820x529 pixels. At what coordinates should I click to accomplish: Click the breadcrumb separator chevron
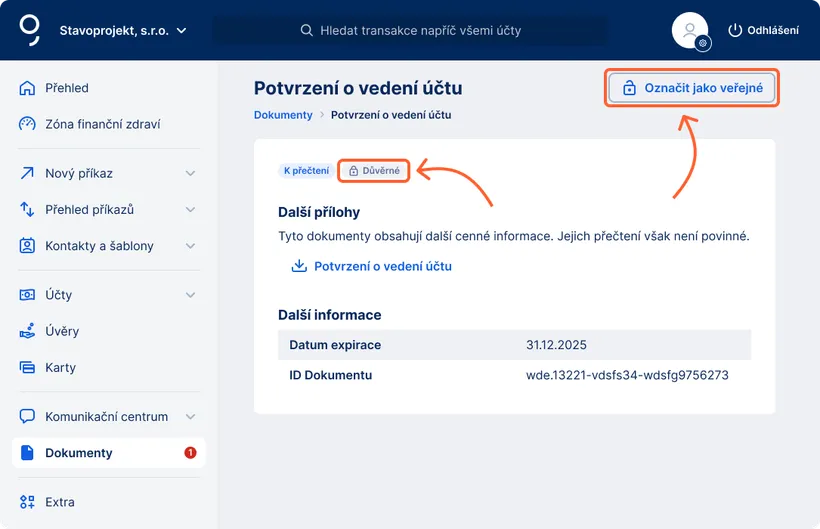coord(322,115)
